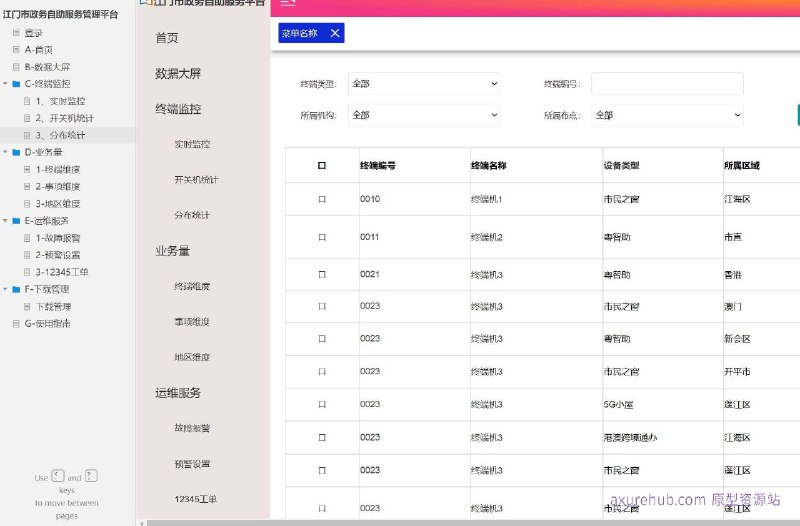Open tree page 2-事项维度

(58, 187)
